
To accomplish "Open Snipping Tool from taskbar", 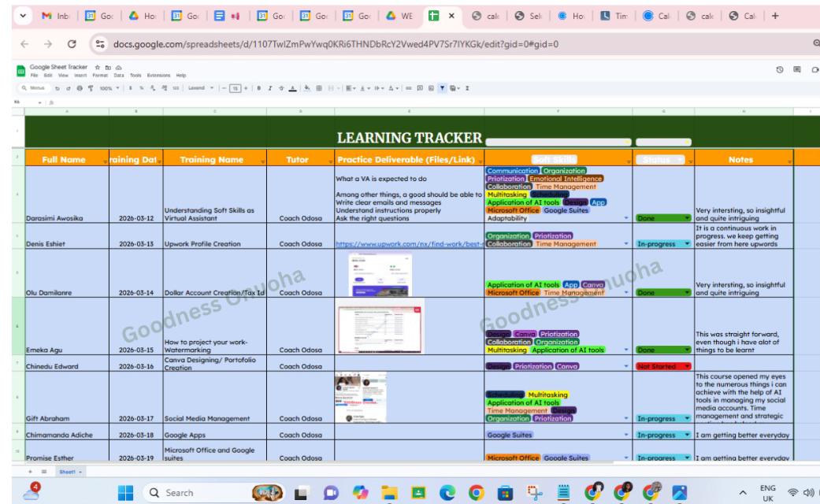I will 535,492.
